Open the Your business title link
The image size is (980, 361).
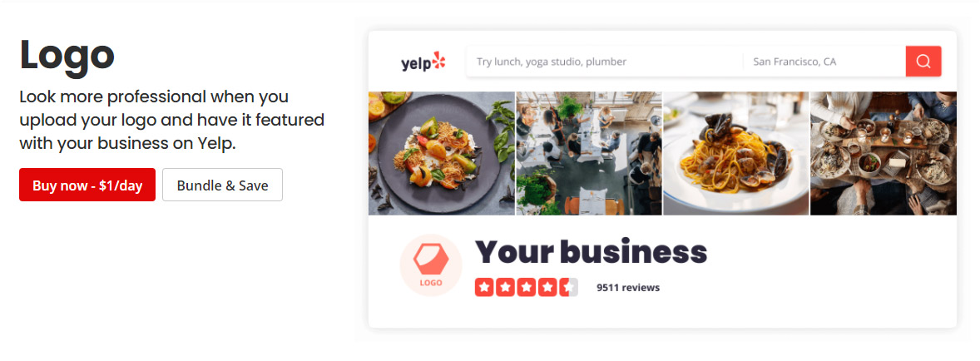click(x=591, y=252)
